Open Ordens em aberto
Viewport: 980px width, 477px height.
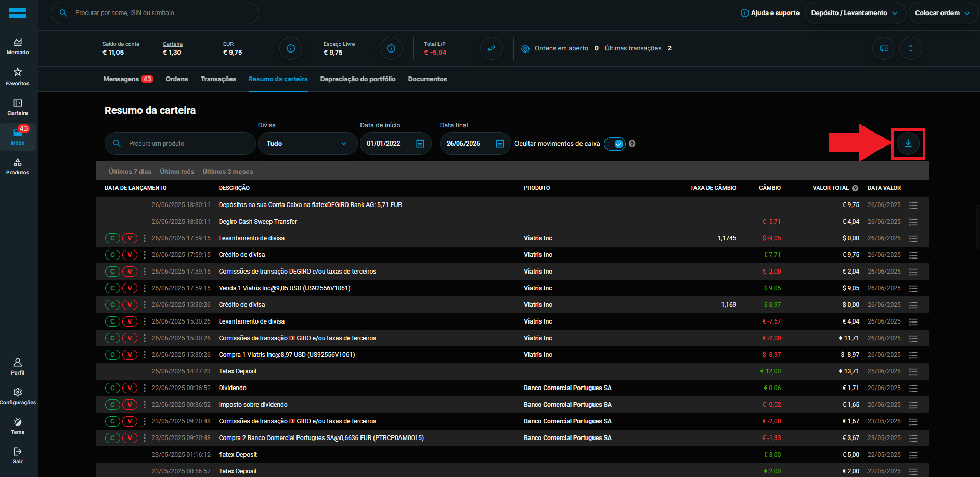[x=561, y=48]
